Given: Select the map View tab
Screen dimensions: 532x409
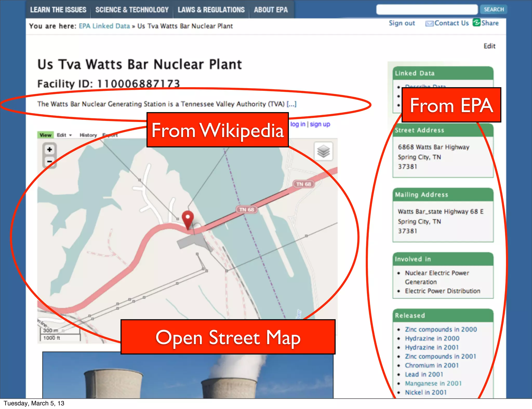Looking at the screenshot, I should (45, 135).
